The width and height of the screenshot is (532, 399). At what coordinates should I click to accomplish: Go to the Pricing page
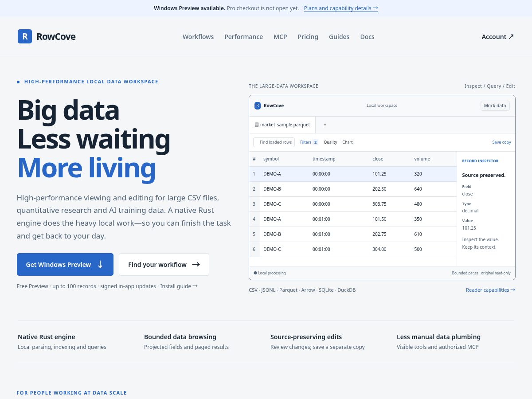(x=308, y=37)
